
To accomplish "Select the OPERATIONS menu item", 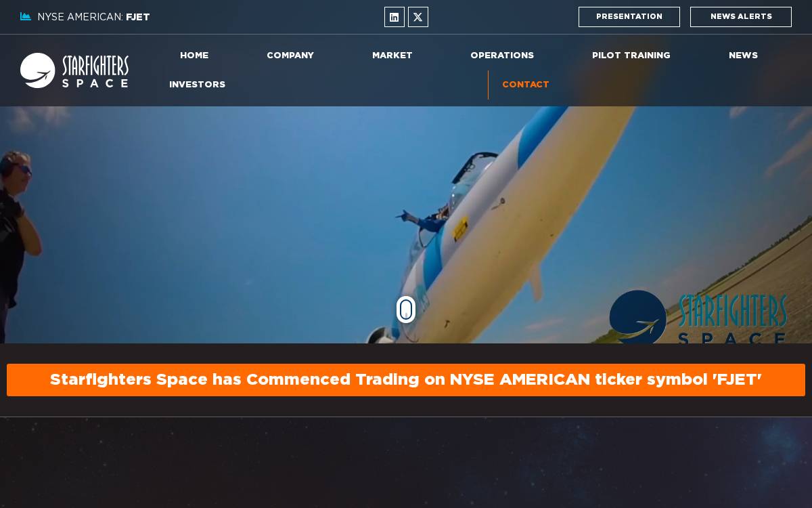I will pyautogui.click(x=502, y=56).
